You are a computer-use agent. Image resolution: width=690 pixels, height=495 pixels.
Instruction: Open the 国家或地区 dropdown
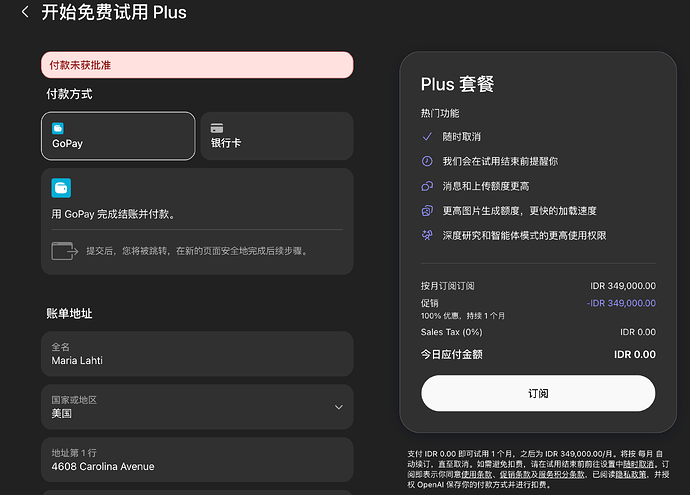pos(197,407)
